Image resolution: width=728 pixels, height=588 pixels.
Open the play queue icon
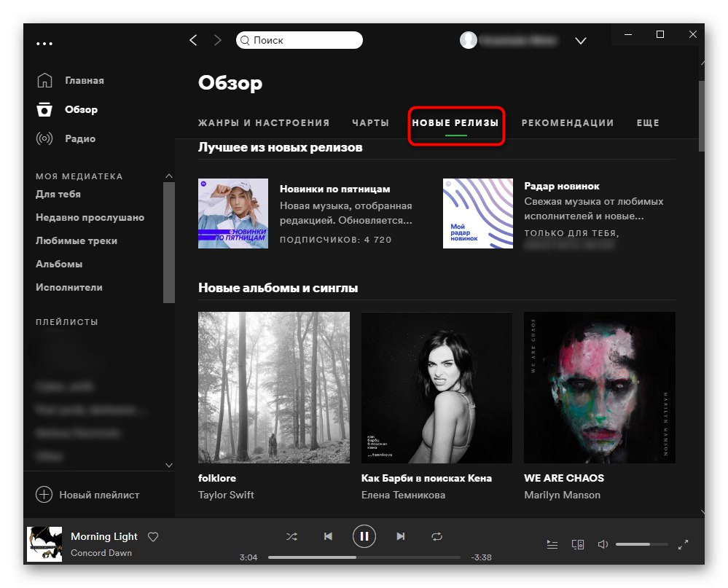click(x=552, y=544)
